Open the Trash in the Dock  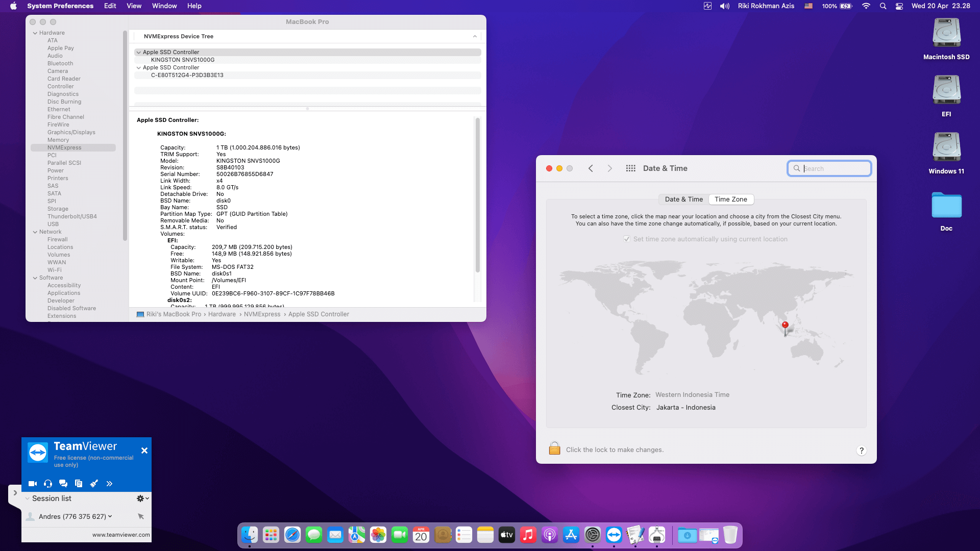click(730, 535)
